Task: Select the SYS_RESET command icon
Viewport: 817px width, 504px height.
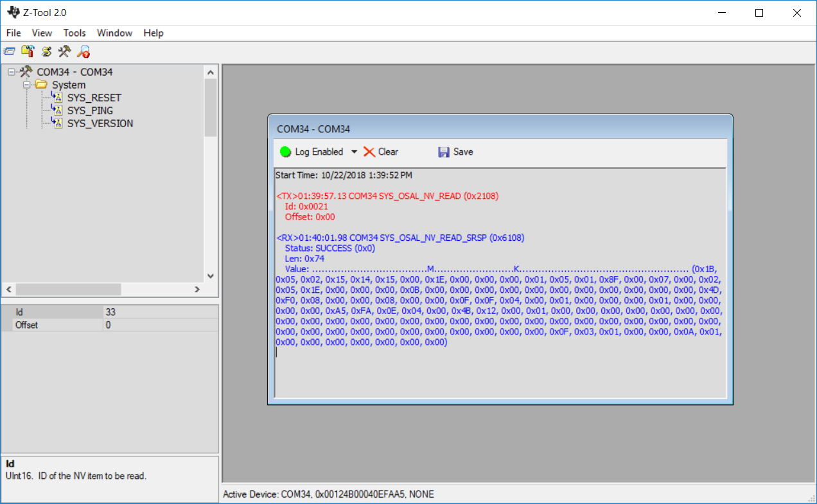Action: pos(58,98)
